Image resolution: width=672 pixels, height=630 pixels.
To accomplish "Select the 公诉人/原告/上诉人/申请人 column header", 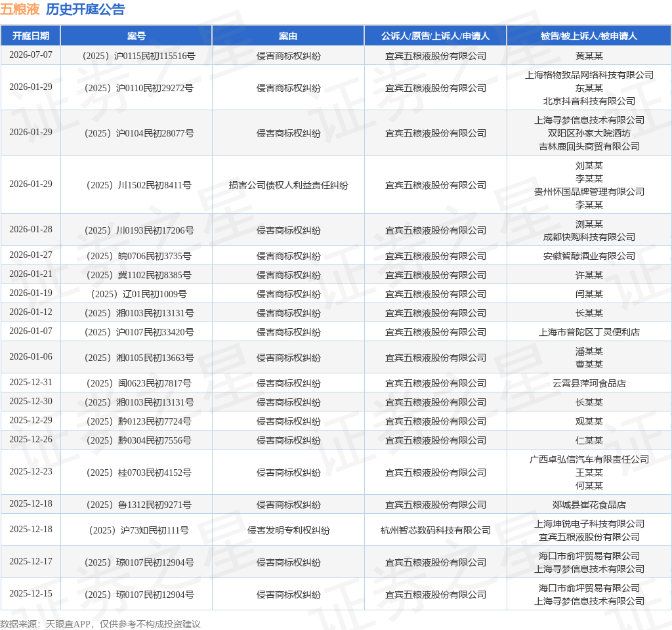I will point(435,36).
